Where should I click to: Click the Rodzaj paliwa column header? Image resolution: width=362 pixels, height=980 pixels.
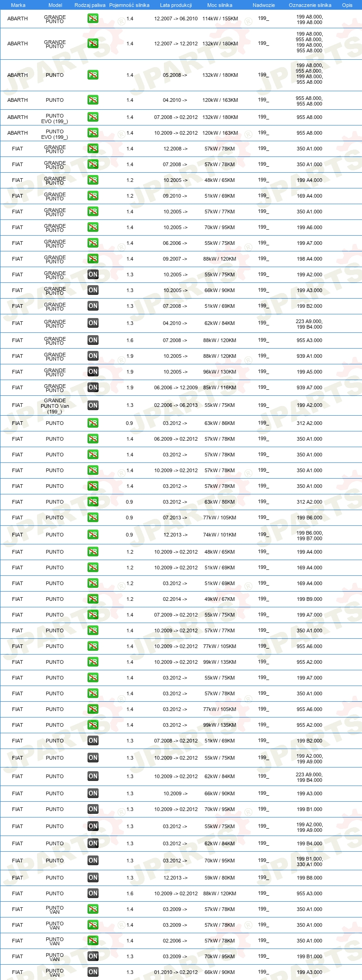[90, 5]
